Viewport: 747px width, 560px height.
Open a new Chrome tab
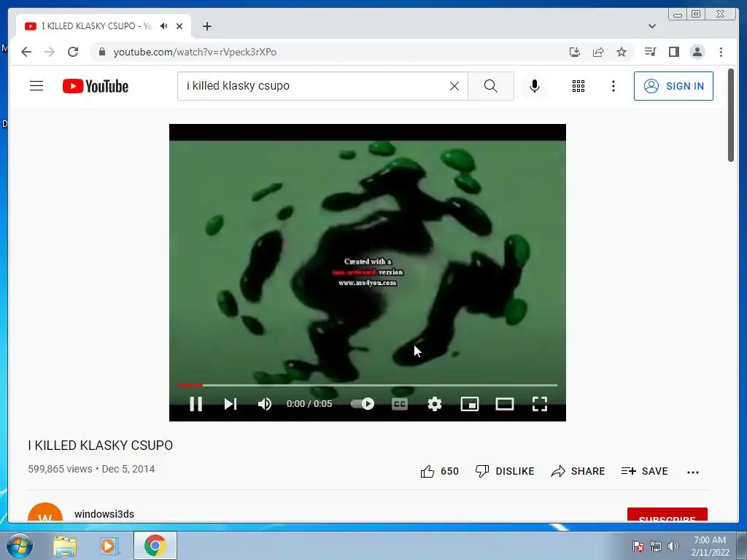[x=206, y=26]
